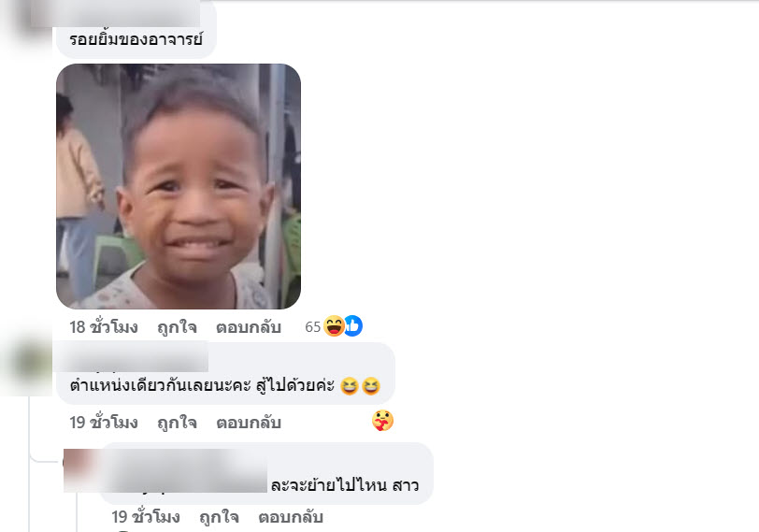Click the Haha reaction emoji beside 65
This screenshot has height=532, width=759.
pyautogui.click(x=334, y=325)
